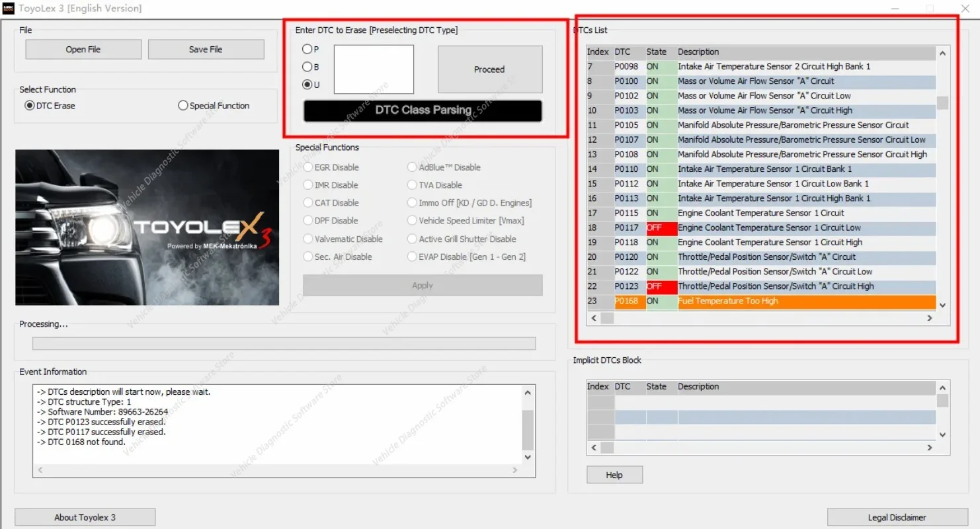The width and height of the screenshot is (980, 529).
Task: Click the Save File button
Action: (206, 50)
